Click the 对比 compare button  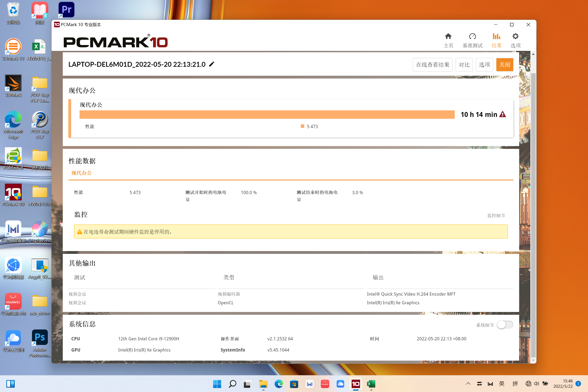464,65
